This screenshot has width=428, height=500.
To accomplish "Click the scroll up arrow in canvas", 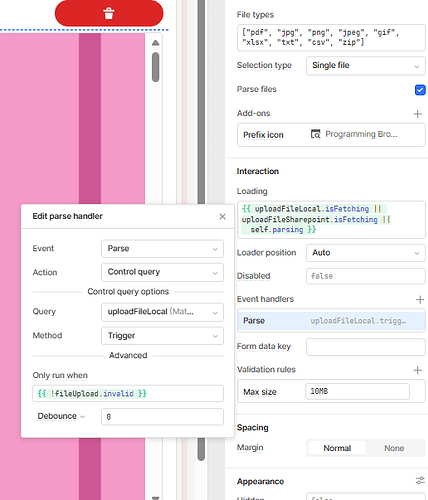I will (x=155, y=43).
